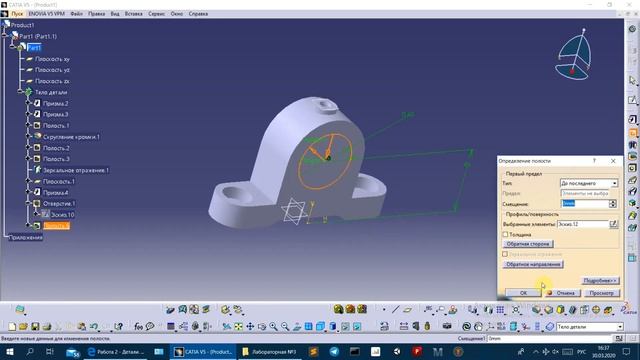The image size is (640, 360).
Task: Select the Приложения tree item
Action: 26,237
